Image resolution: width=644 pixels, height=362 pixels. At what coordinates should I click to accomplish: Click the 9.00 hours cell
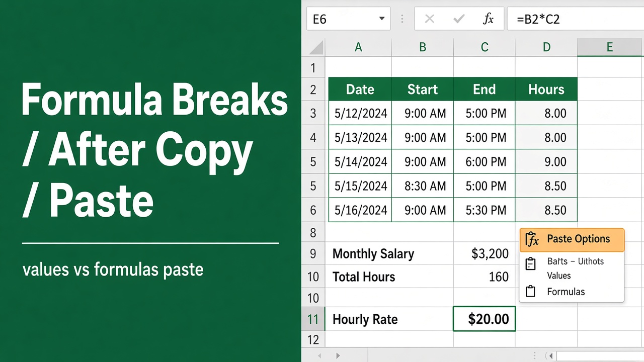[x=546, y=162]
